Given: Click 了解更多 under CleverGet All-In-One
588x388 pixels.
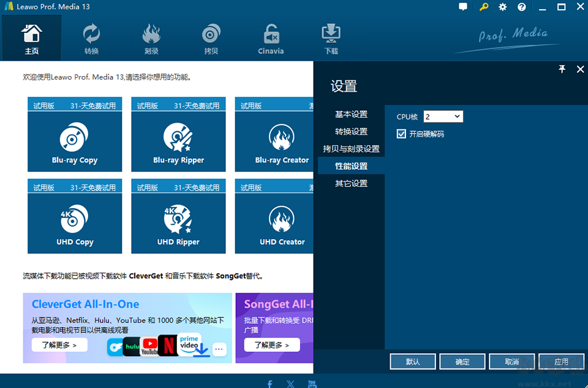Looking at the screenshot, I should [59, 345].
